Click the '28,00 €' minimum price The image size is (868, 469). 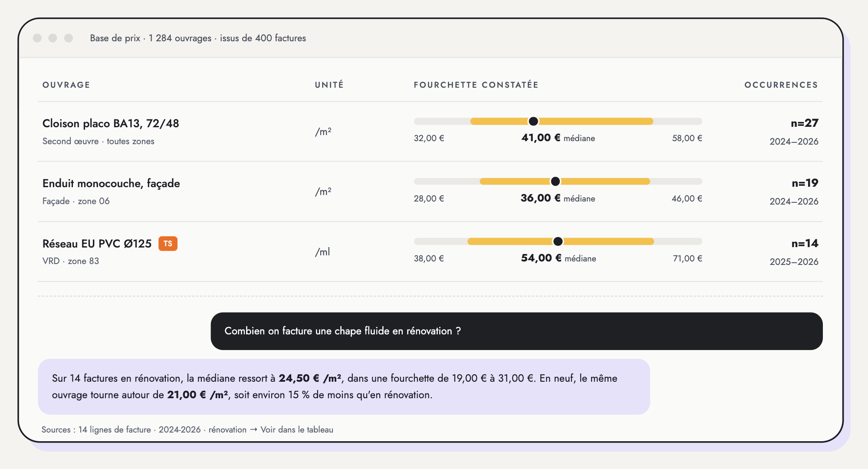click(x=429, y=198)
